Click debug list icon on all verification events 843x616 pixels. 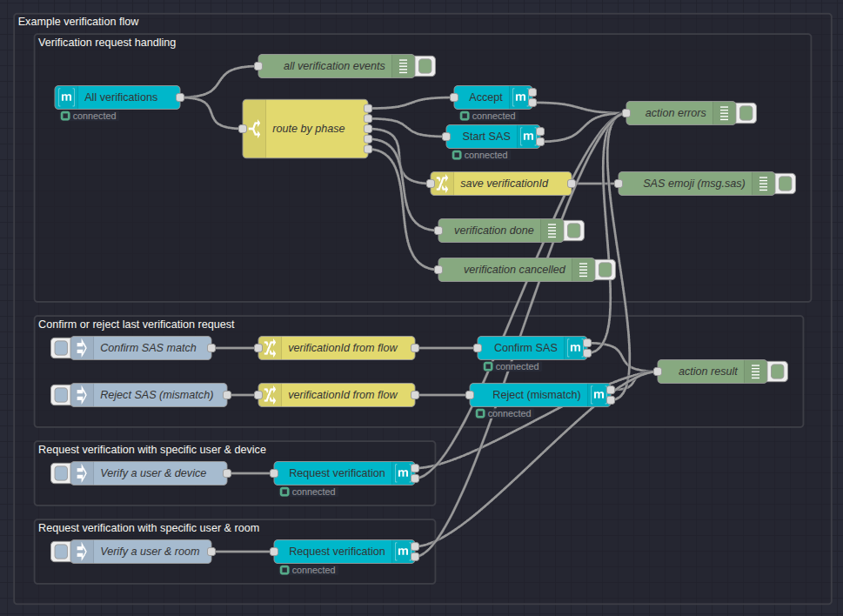pyautogui.click(x=403, y=66)
